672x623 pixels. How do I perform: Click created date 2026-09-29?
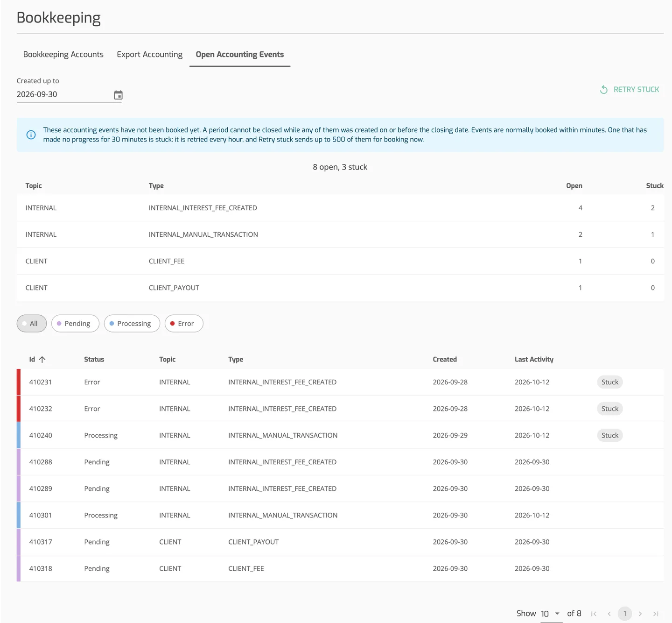point(450,435)
